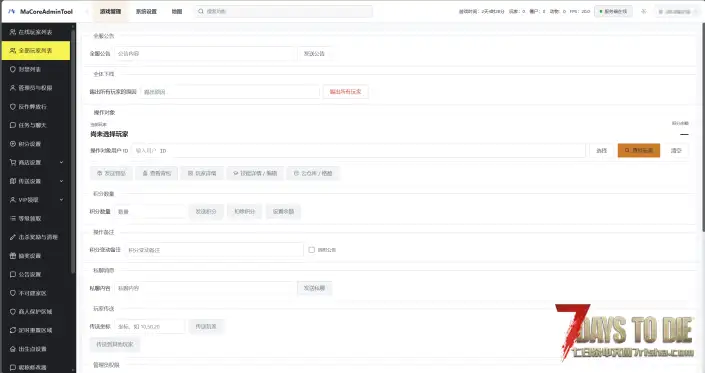Click the red 踢出所有玩家 button

tap(345, 92)
